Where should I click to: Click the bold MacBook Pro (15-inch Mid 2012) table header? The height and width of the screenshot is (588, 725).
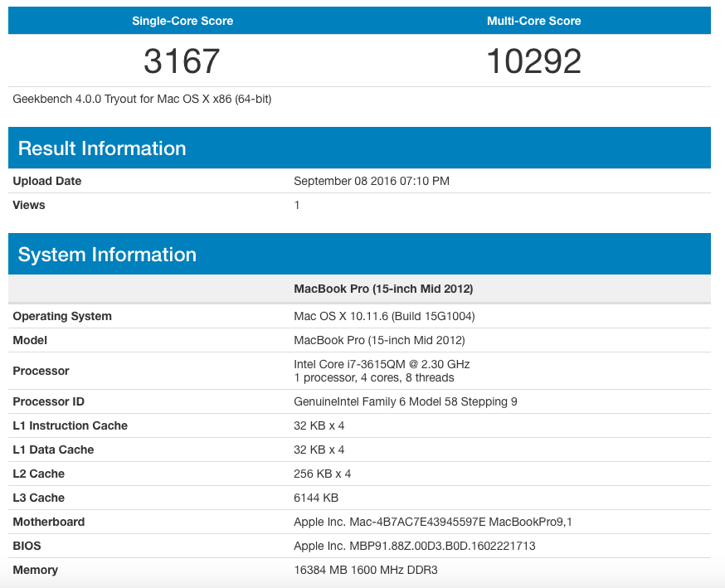[x=383, y=289]
